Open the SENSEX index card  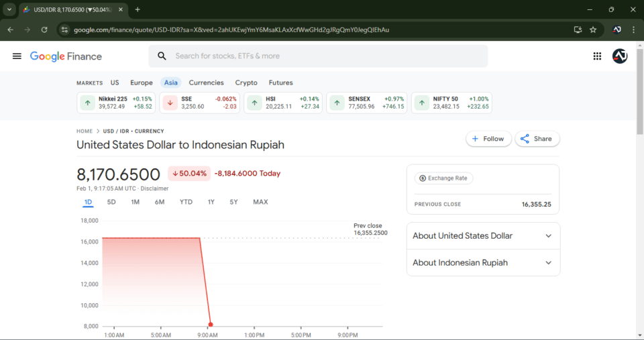[367, 103]
